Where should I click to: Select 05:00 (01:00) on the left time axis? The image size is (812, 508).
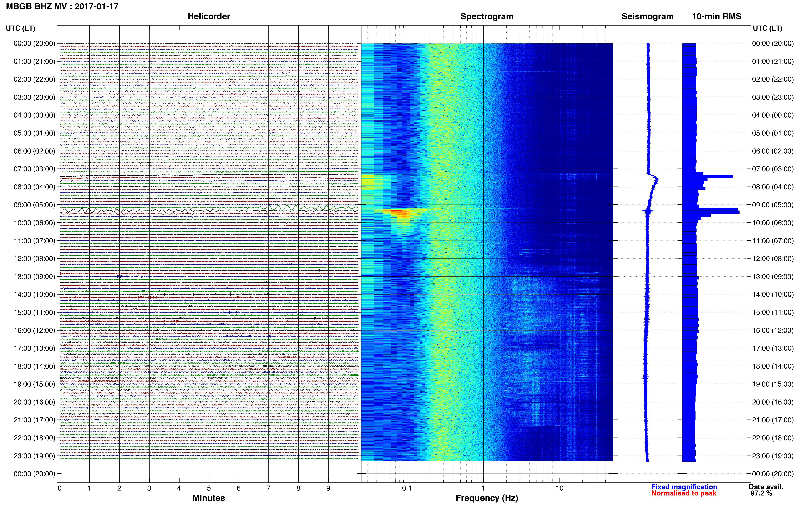click(x=34, y=133)
